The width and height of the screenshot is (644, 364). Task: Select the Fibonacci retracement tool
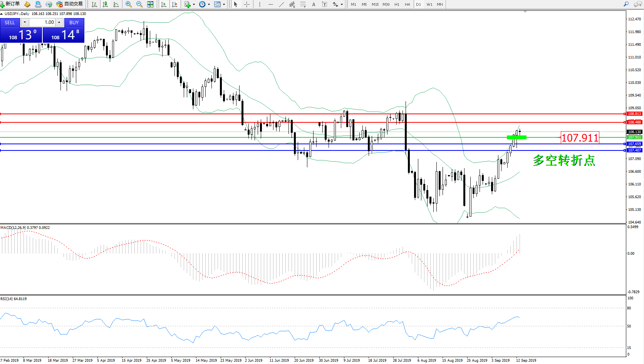tap(303, 4)
